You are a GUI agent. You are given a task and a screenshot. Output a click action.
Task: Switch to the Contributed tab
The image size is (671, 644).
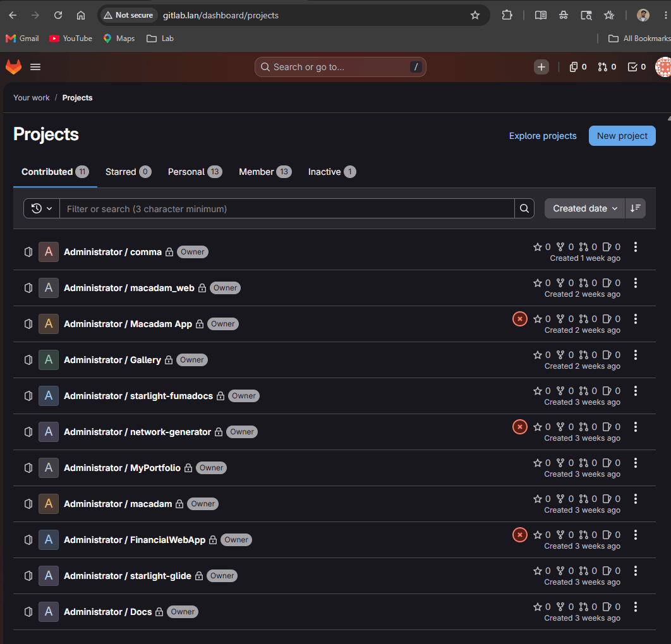pyautogui.click(x=55, y=172)
